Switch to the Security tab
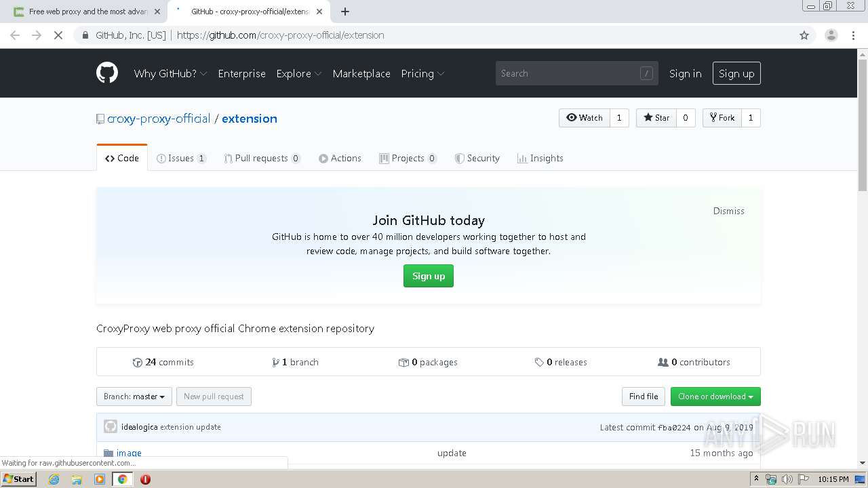Image resolution: width=868 pixels, height=488 pixels. coord(477,158)
